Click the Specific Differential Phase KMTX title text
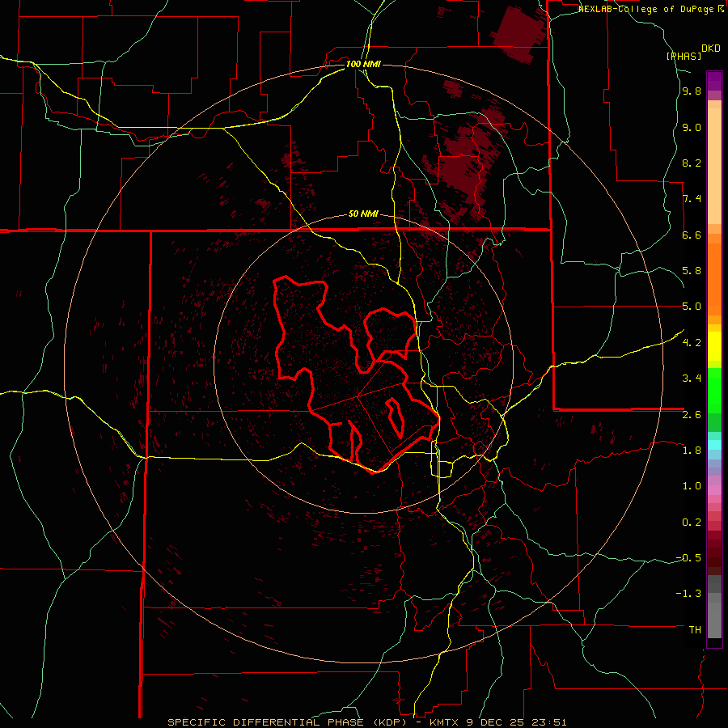Image resolution: width=728 pixels, height=728 pixels. [x=366, y=722]
